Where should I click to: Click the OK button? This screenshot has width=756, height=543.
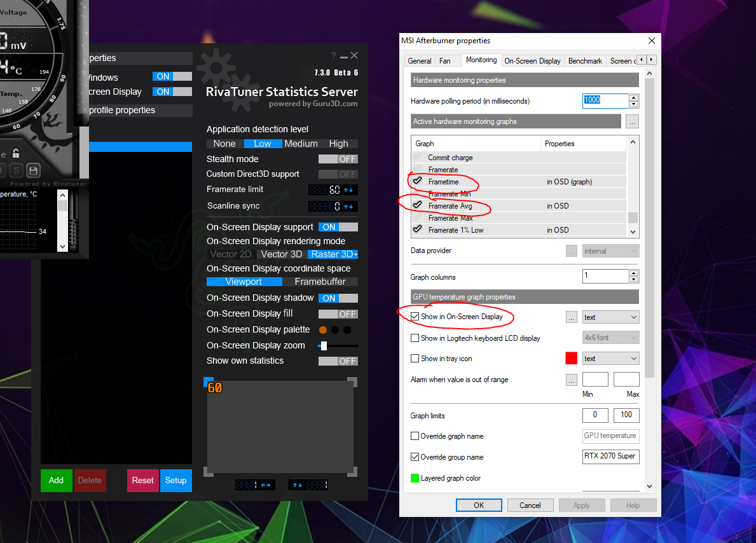[479, 505]
